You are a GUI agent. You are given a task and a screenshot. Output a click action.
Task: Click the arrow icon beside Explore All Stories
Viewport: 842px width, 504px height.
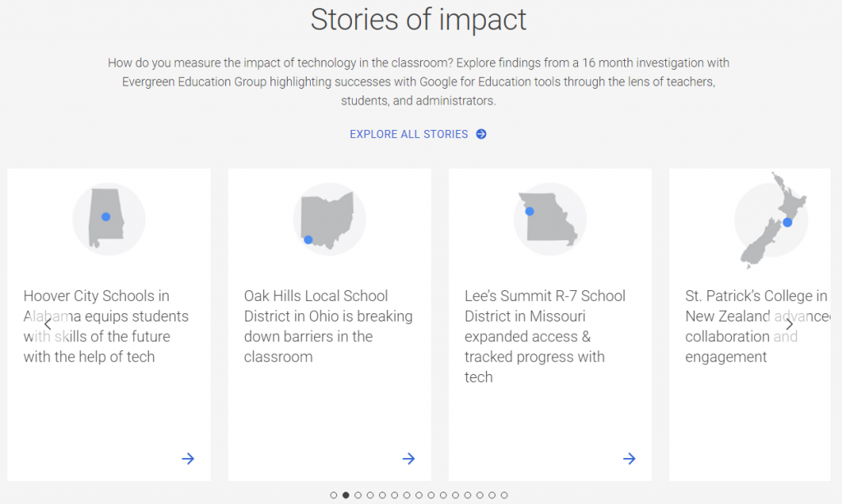(481, 134)
